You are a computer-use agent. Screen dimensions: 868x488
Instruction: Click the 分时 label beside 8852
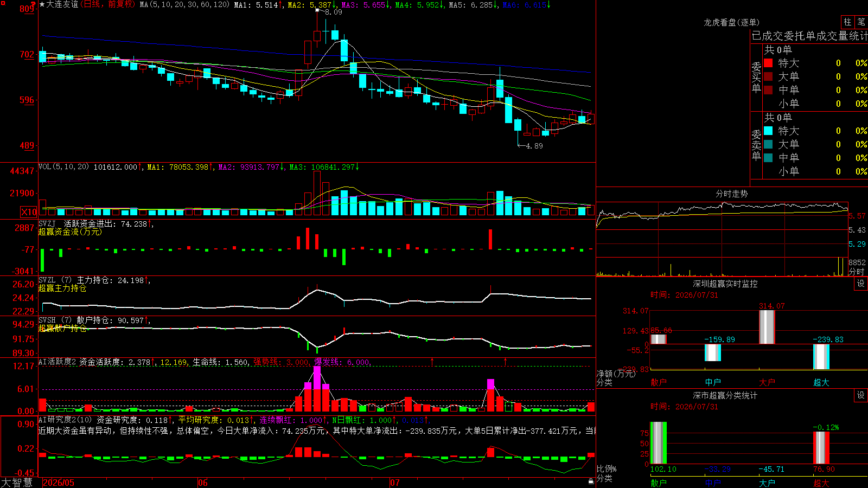(857, 272)
